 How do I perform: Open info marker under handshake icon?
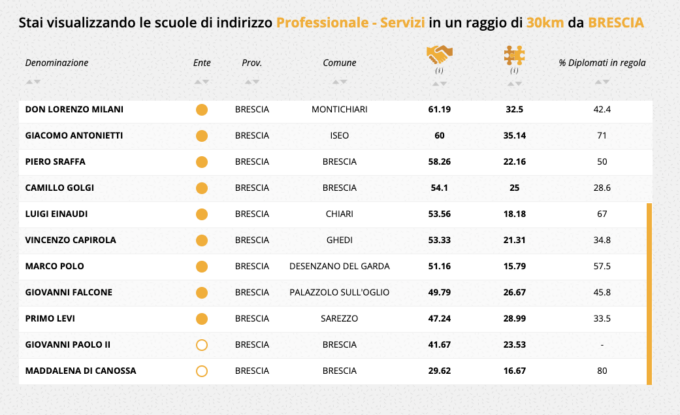click(x=438, y=71)
